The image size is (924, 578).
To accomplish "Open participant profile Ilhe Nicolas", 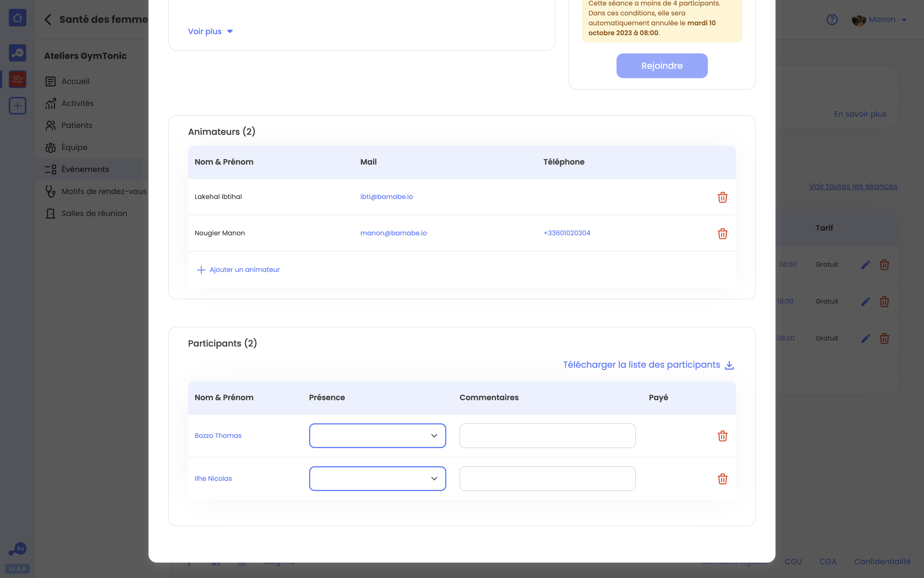I will pos(213,479).
